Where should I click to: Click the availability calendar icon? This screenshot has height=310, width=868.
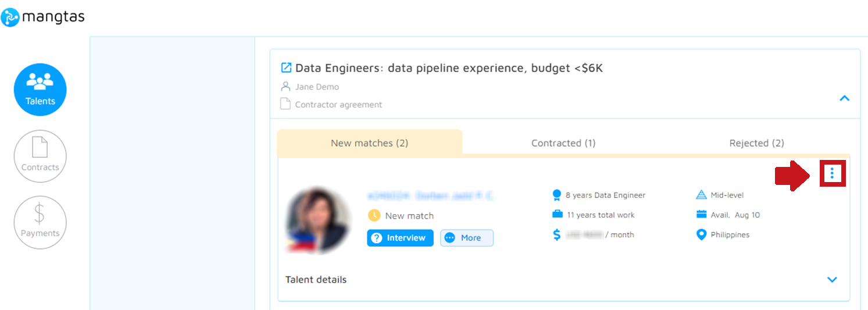coord(701,215)
